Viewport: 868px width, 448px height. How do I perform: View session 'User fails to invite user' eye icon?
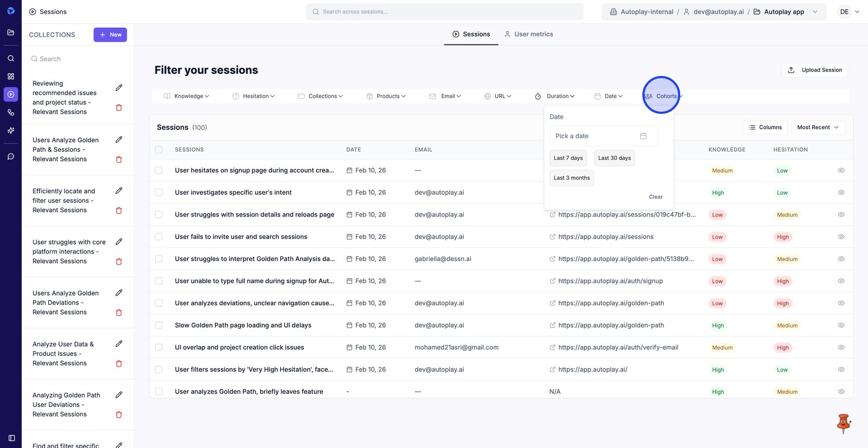click(x=841, y=237)
